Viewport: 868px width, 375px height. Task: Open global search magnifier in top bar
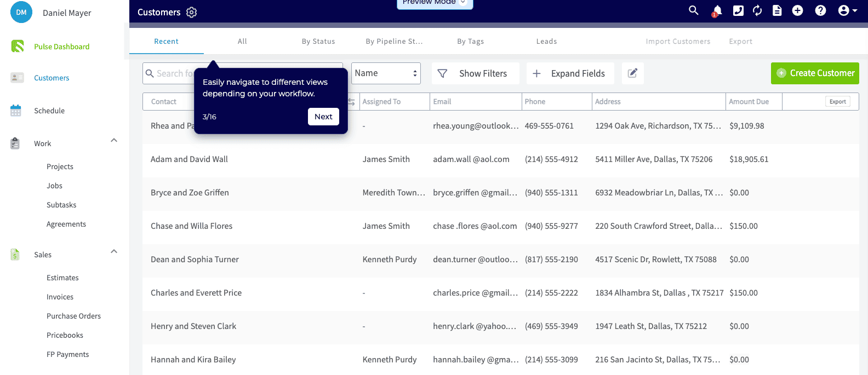point(694,10)
